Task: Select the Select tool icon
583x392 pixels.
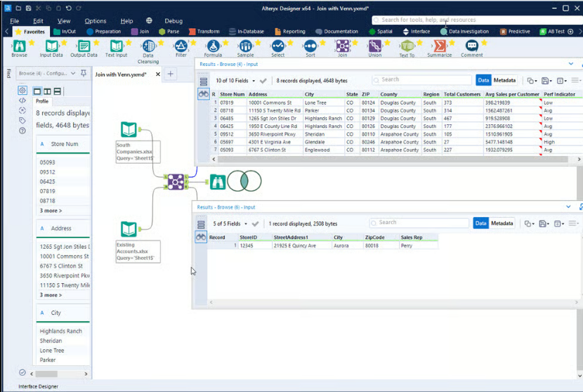Action: 277,46
